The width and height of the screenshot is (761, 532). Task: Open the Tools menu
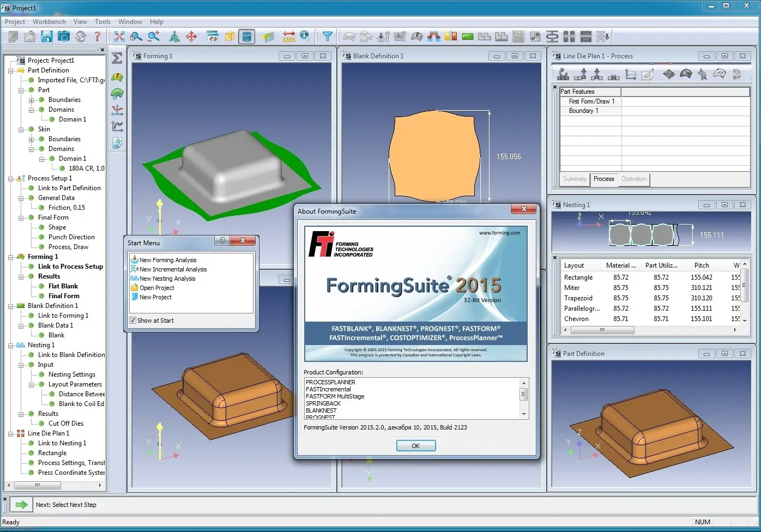[102, 22]
